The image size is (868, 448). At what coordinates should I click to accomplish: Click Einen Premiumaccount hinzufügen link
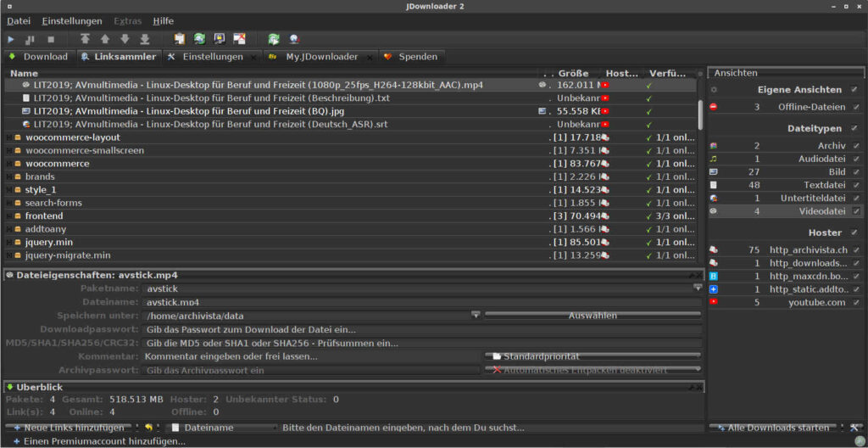100,441
